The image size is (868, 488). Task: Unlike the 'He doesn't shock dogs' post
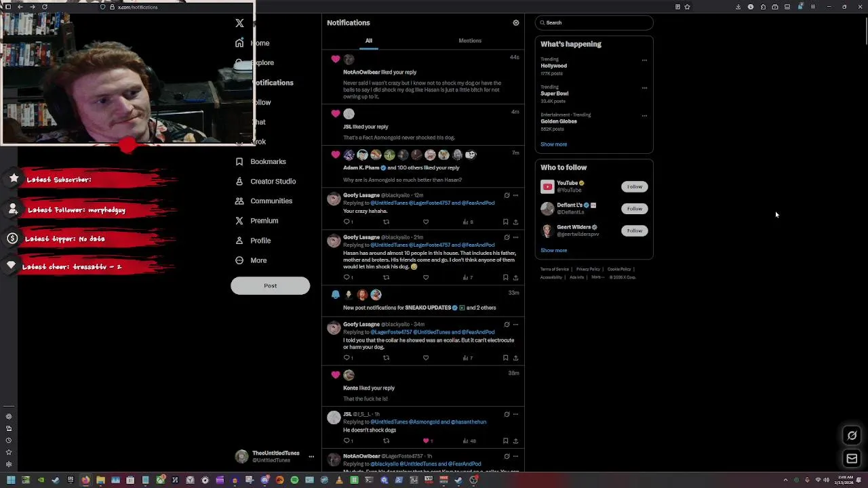coord(427,441)
